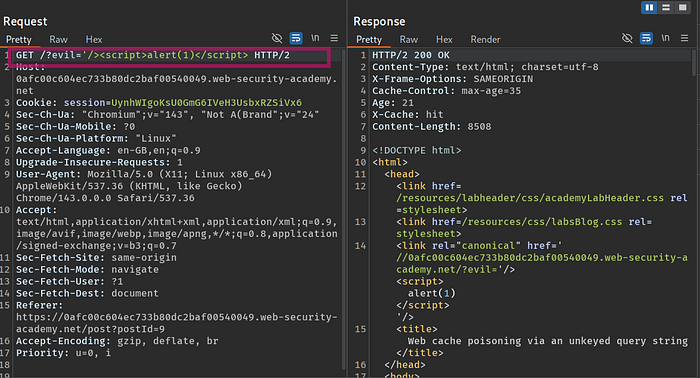Select combined tabbed view layout icon
The height and width of the screenshot is (378, 700).
682,8
